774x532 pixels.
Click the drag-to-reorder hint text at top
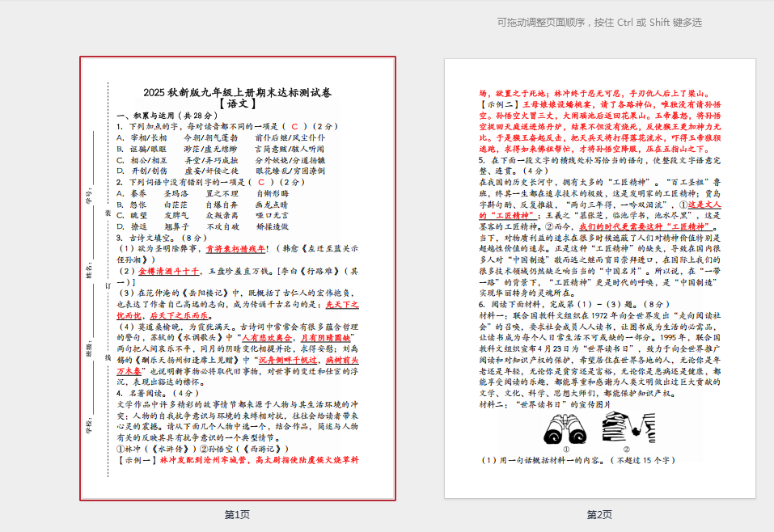point(599,23)
